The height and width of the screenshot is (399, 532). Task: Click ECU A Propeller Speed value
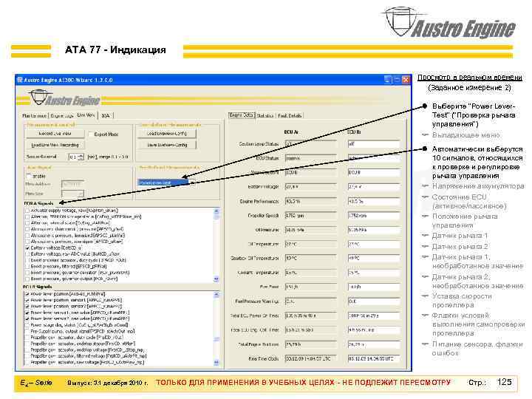(311, 216)
